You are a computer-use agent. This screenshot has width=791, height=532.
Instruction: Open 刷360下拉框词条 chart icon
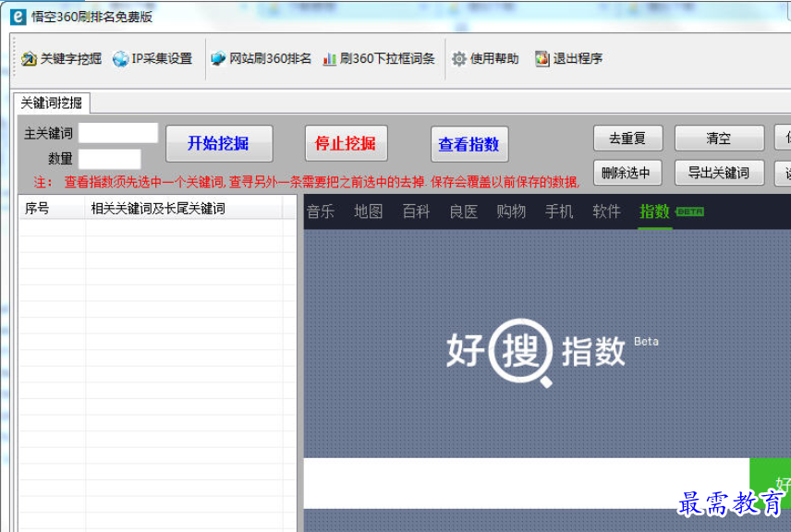[x=329, y=59]
